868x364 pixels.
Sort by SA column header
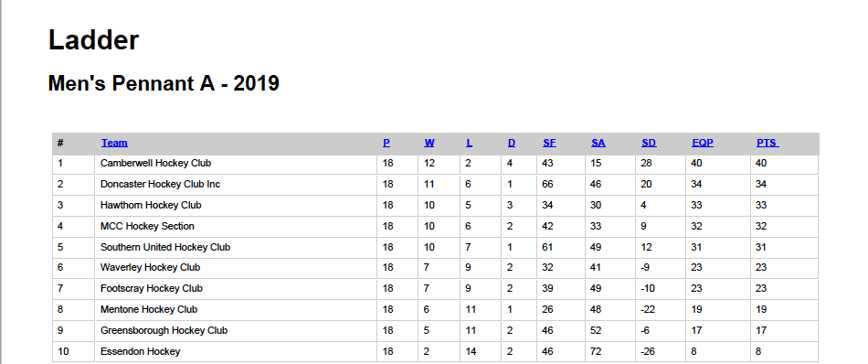pos(598,143)
